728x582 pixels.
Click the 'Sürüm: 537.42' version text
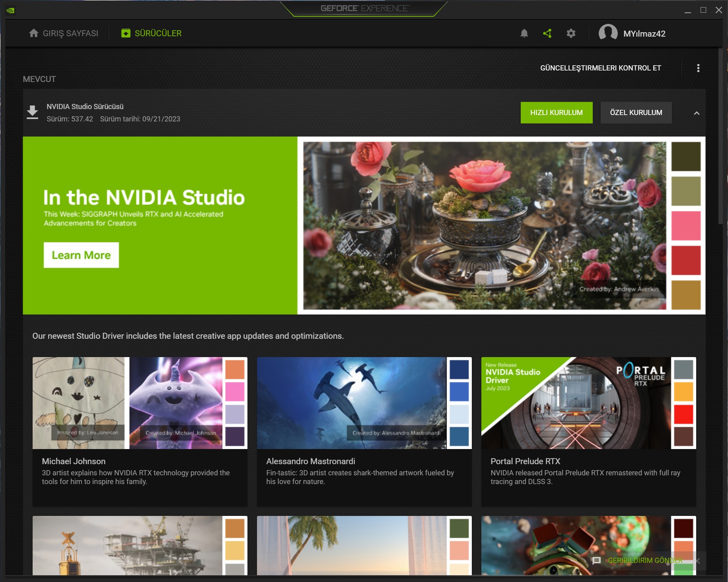pyautogui.click(x=70, y=119)
